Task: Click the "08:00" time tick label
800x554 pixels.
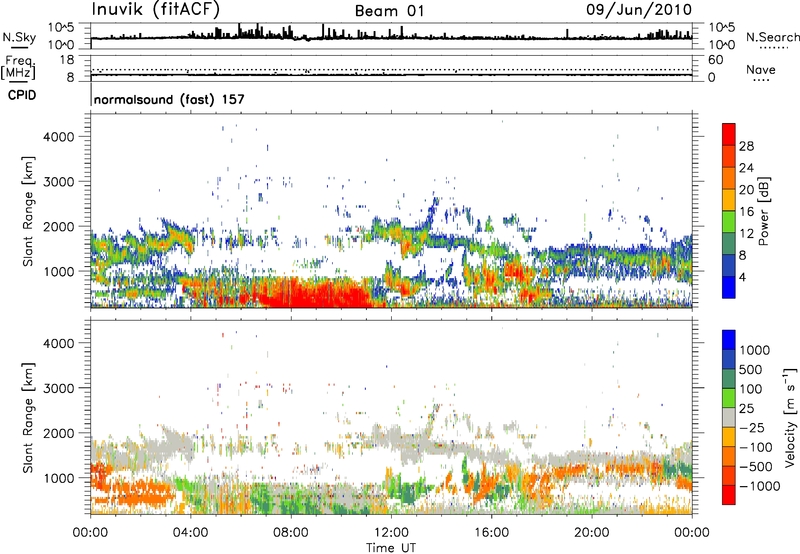Action: pos(291,533)
